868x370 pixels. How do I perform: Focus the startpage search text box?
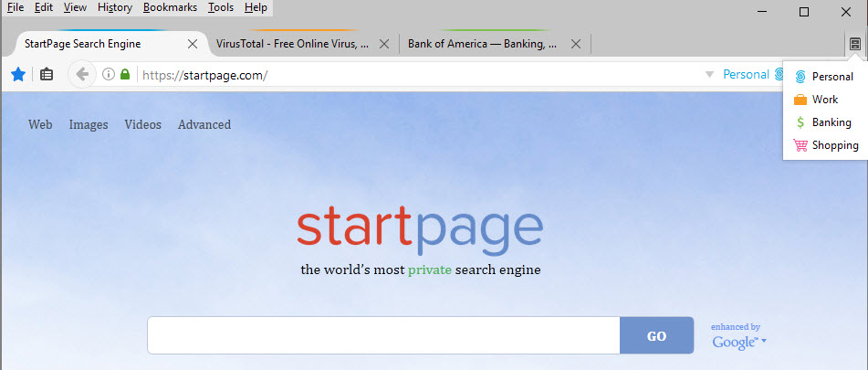point(383,335)
